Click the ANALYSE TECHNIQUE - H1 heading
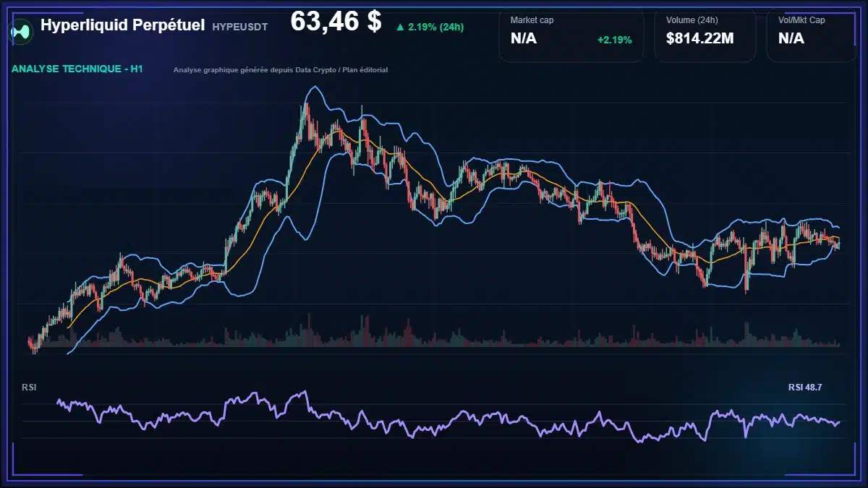Image resolution: width=868 pixels, height=488 pixels. (79, 69)
